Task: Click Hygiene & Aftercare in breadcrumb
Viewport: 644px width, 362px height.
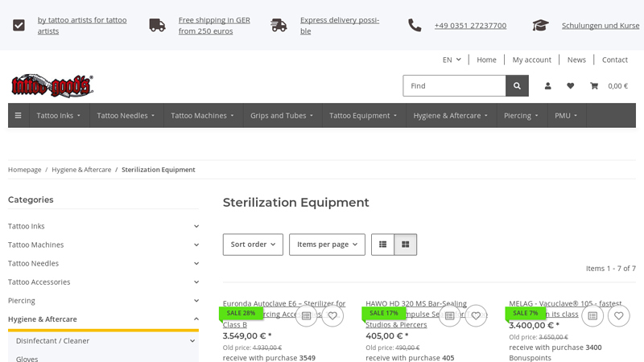Action: 81,170
